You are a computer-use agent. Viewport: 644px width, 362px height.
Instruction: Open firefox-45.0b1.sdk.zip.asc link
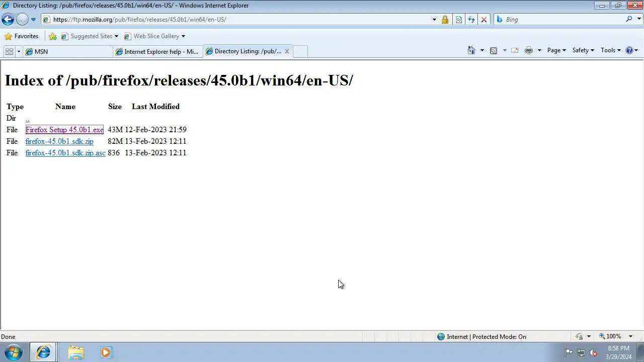[x=65, y=153]
